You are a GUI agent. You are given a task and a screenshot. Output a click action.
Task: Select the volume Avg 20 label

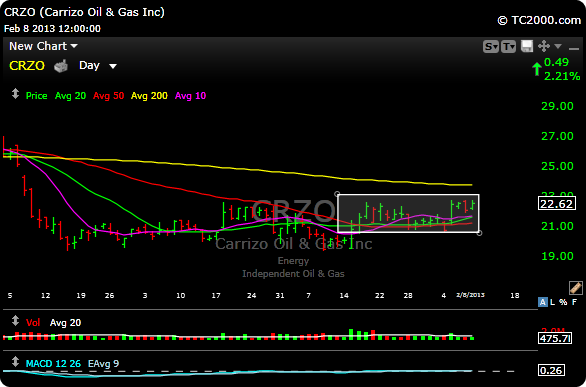pos(65,323)
